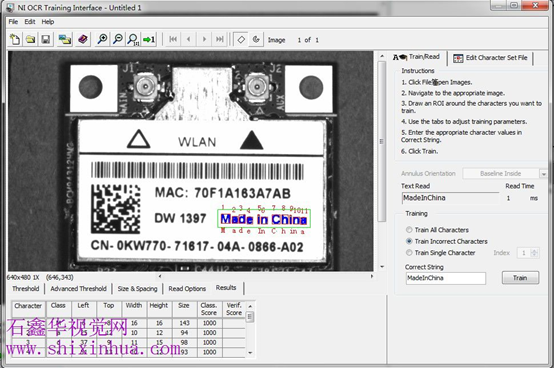The image size is (554, 368).
Task: Maximize the NI OCR Training window
Action: (x=514, y=5)
